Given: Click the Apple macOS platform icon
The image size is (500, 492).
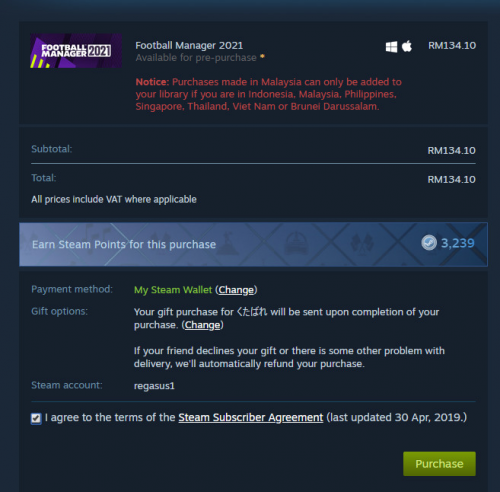Looking at the screenshot, I should (407, 46).
